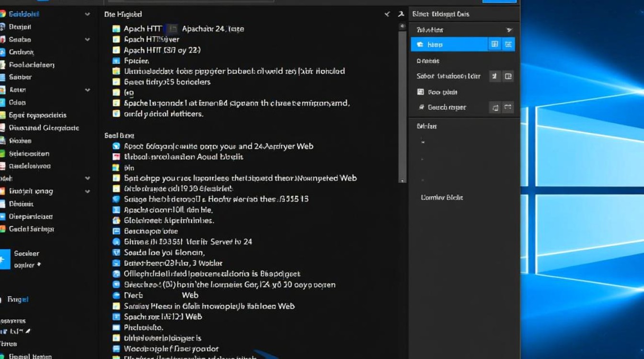Image resolution: width=644 pixels, height=359 pixels.
Task: Open the 'Apach HTT (SA oy 22)' list entry
Action: pos(162,50)
